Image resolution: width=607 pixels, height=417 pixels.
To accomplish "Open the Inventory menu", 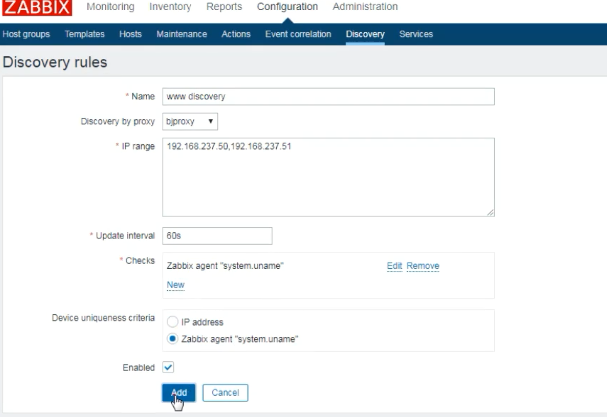I will (170, 7).
